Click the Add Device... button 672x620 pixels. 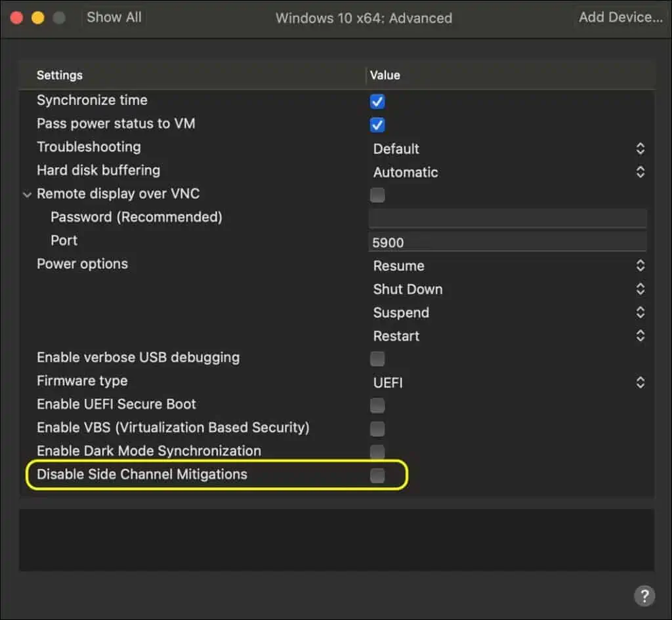pos(620,17)
